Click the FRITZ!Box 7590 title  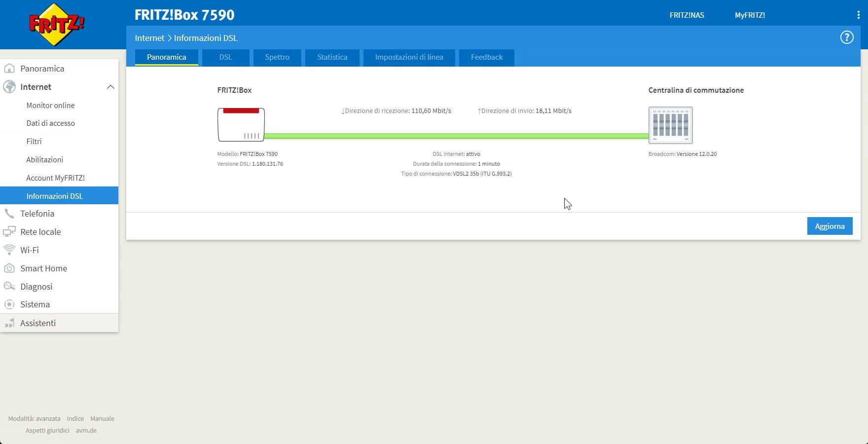click(x=184, y=15)
